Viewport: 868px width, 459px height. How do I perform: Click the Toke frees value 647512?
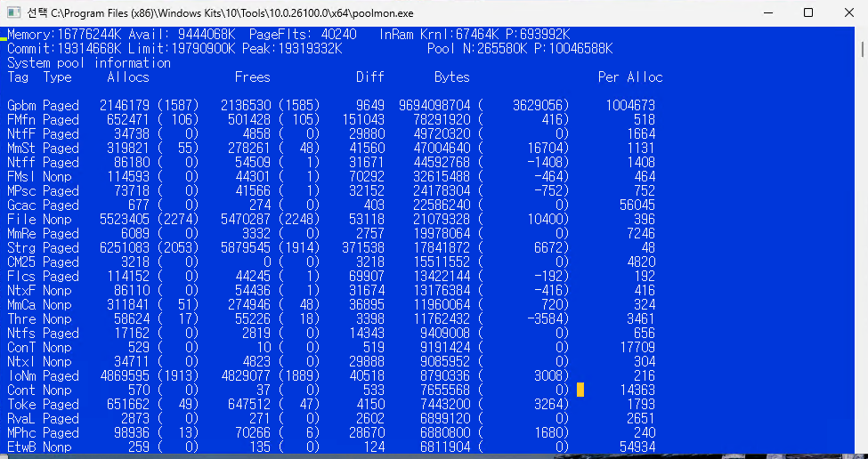coord(249,405)
